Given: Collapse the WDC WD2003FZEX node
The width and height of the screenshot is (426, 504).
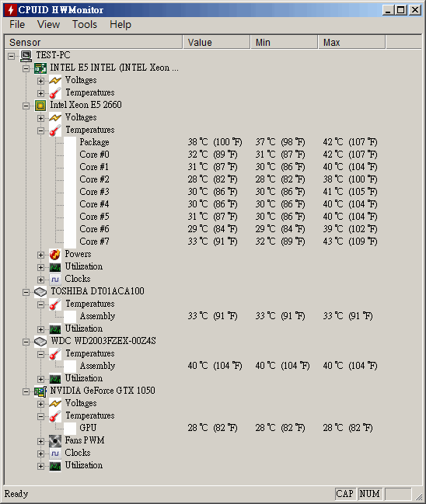Looking at the screenshot, I should (26, 342).
